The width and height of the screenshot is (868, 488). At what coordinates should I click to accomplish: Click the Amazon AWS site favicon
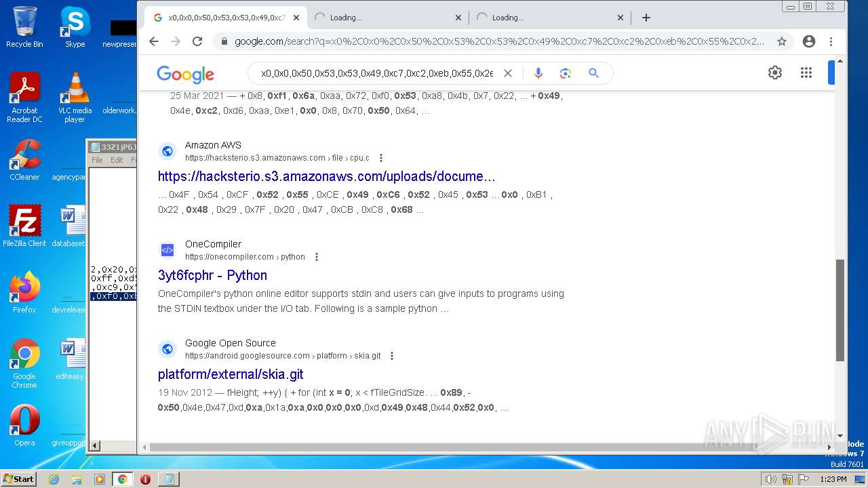167,151
